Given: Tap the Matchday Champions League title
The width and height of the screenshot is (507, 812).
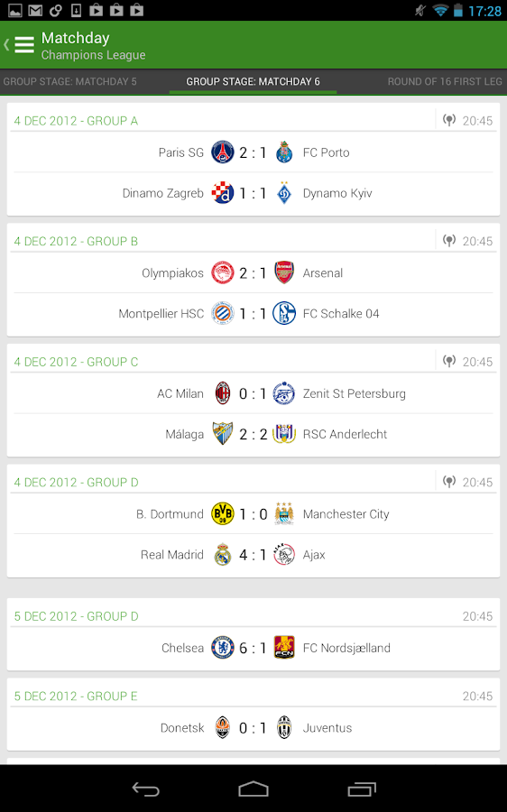Looking at the screenshot, I should (x=93, y=46).
